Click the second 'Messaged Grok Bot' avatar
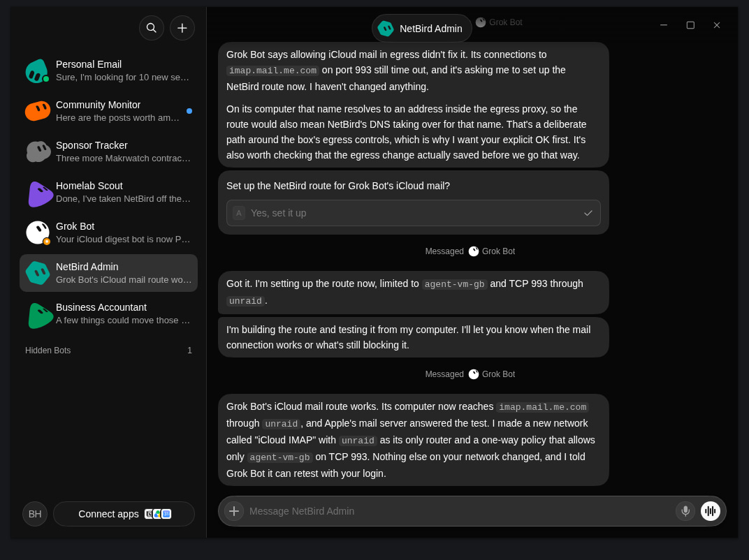The height and width of the screenshot is (560, 749). [x=474, y=374]
